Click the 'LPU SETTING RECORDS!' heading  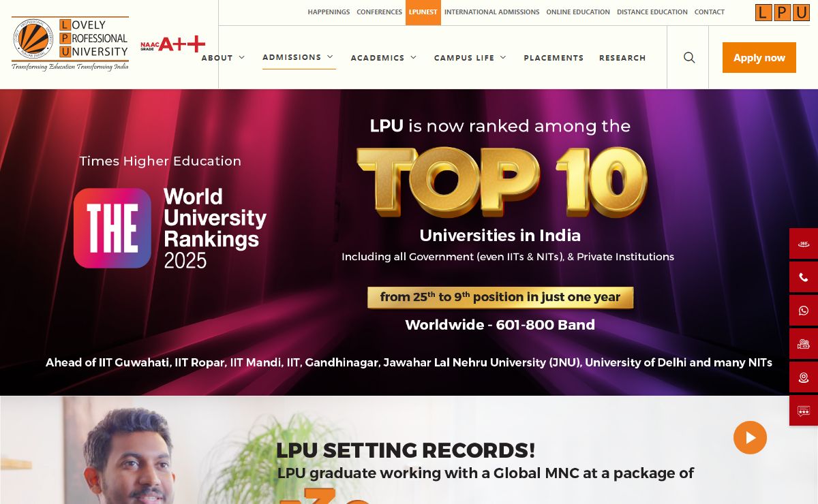pos(406,451)
